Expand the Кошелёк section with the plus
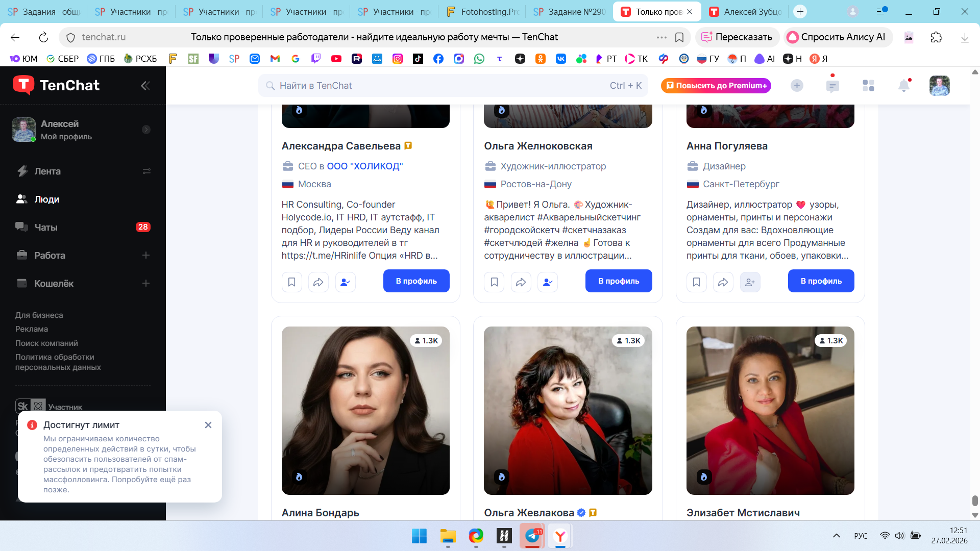Viewport: 980px width, 551px height. (146, 283)
